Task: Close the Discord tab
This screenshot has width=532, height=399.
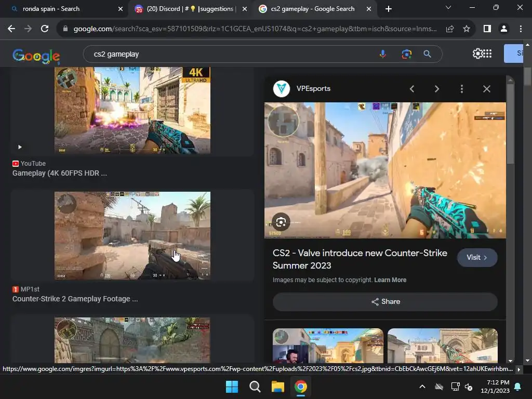Action: [x=245, y=9]
